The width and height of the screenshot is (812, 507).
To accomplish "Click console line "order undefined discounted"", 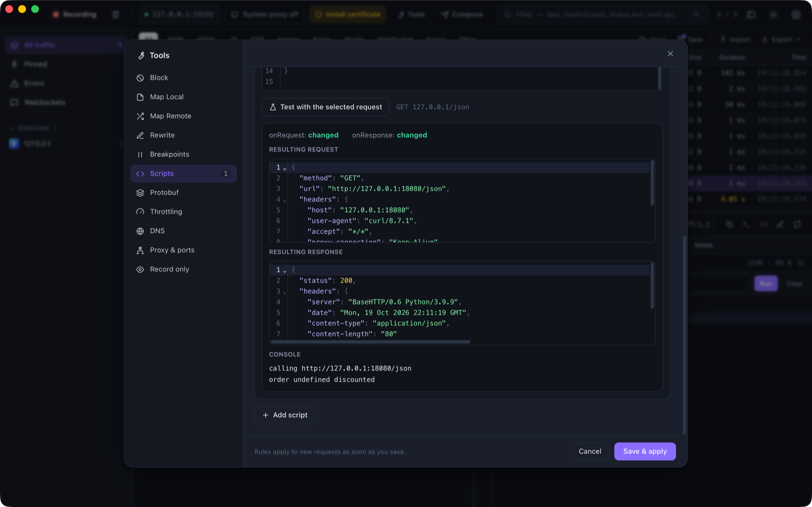I will click(x=322, y=380).
